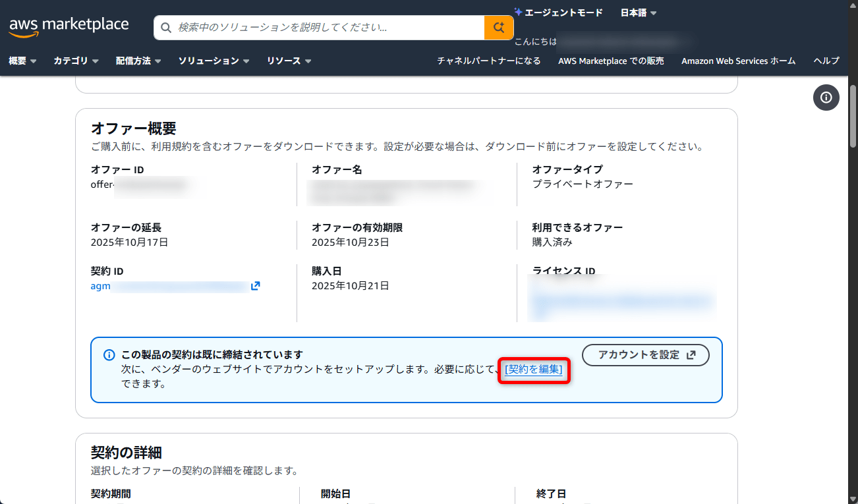This screenshot has width=858, height=504.
Task: Select the 利用できるオファー label
Action: tap(577, 227)
